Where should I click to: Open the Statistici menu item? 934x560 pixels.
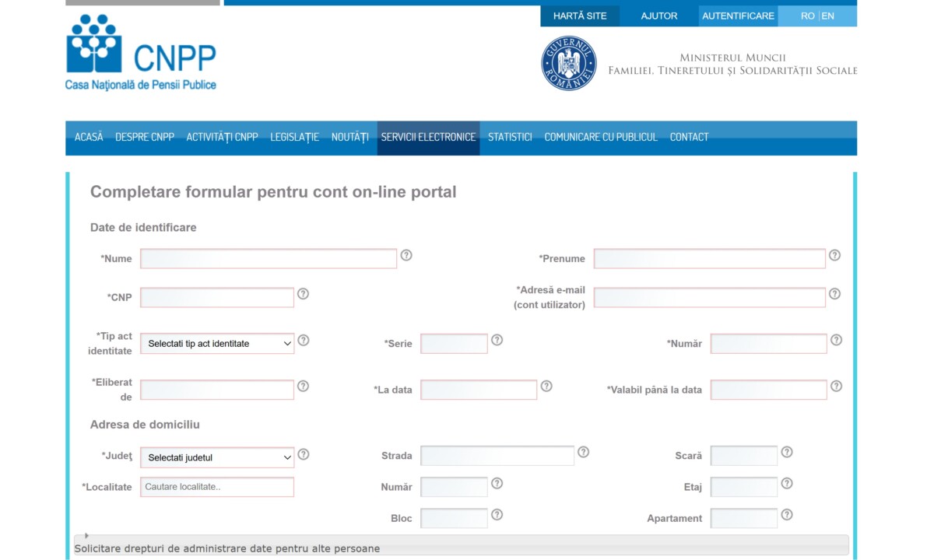(x=510, y=137)
